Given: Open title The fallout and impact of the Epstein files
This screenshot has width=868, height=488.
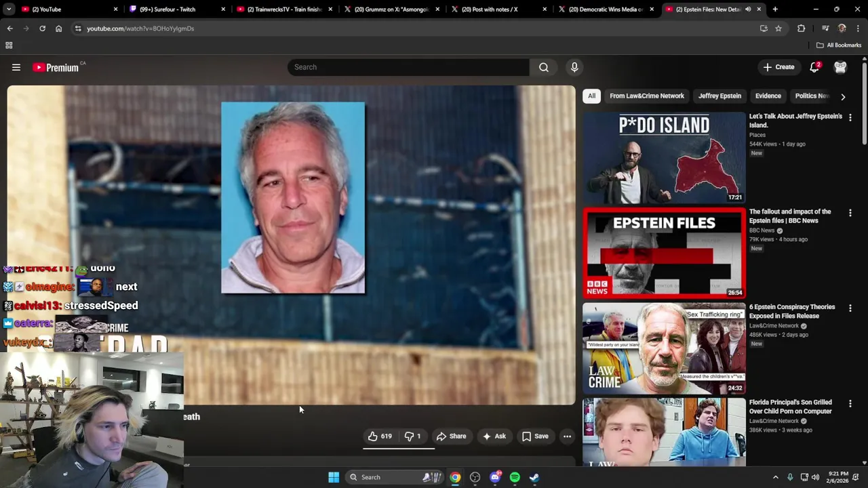Looking at the screenshot, I should click(790, 216).
